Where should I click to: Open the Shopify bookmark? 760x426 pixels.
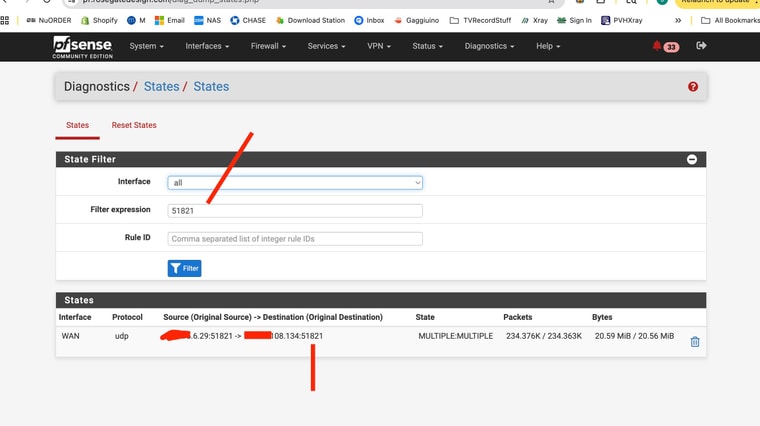click(99, 20)
